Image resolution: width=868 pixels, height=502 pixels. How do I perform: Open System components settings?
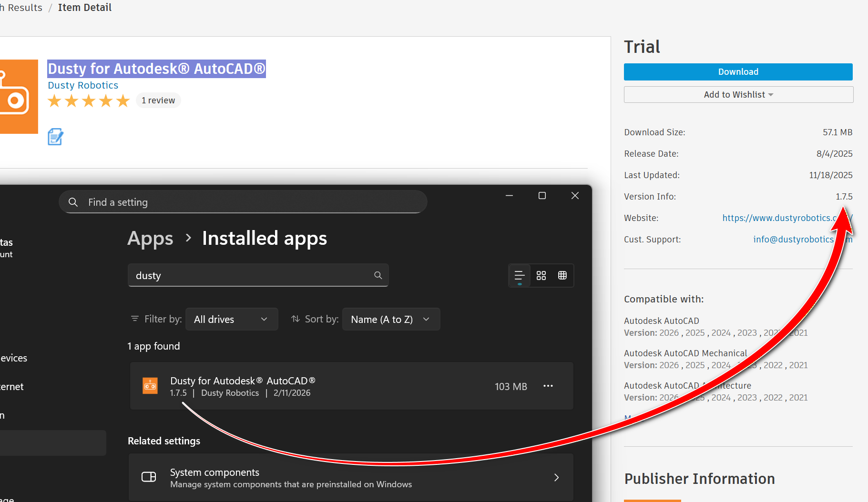point(351,477)
